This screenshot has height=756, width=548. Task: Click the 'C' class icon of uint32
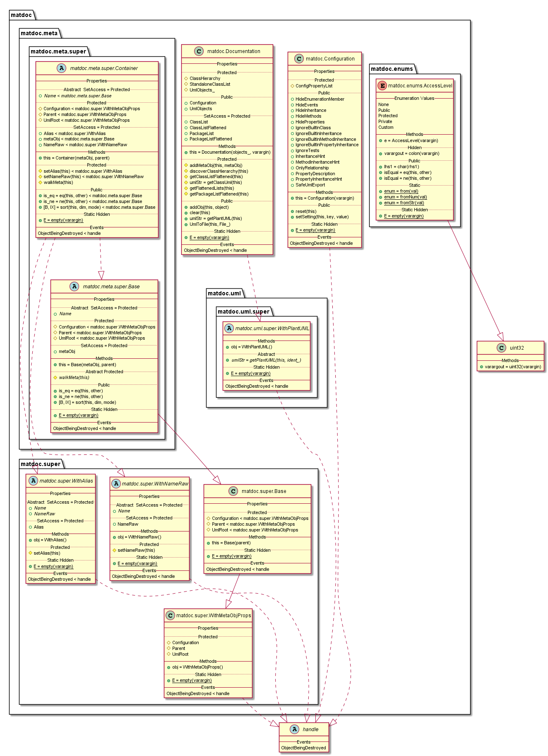[501, 348]
